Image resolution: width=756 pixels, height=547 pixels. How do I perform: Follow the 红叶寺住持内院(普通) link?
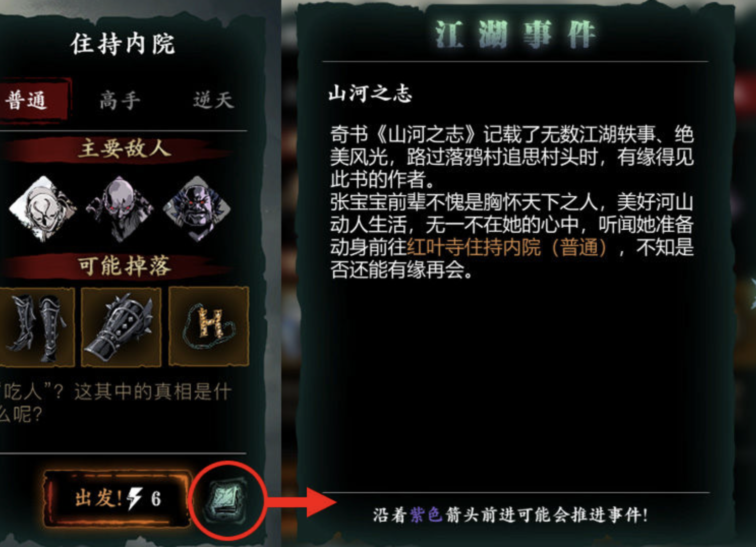coord(507,248)
